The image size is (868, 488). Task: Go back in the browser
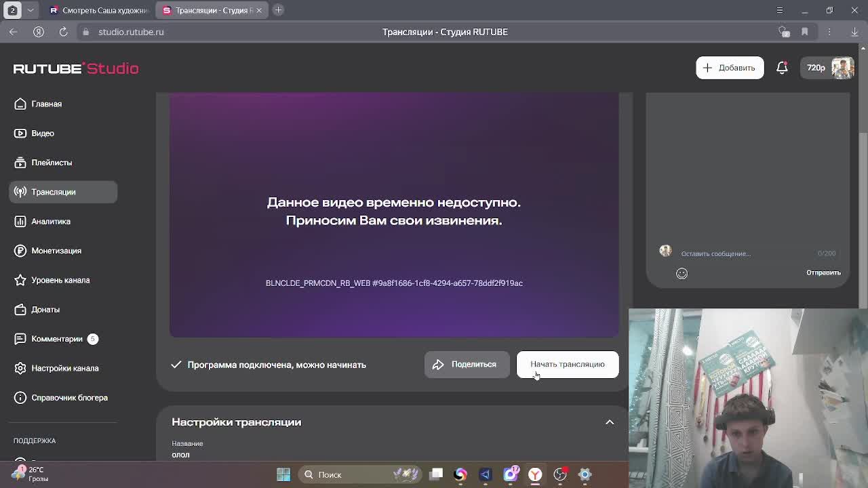coord(14,32)
